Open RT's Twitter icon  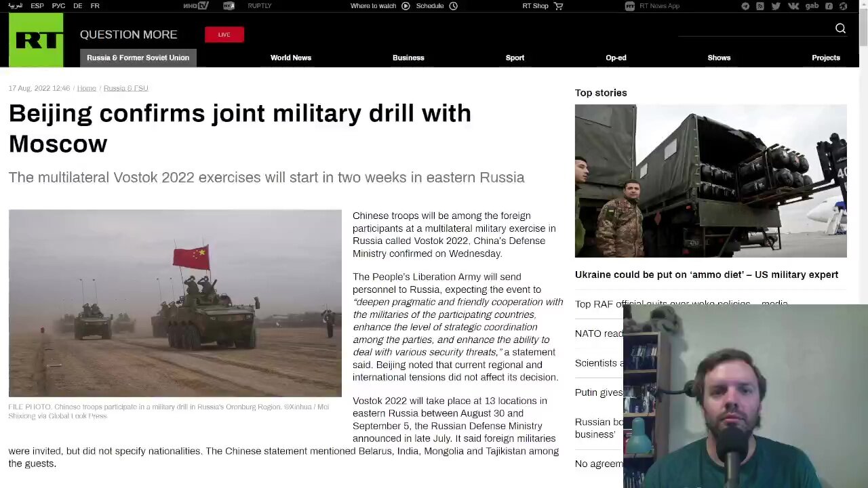(x=776, y=6)
